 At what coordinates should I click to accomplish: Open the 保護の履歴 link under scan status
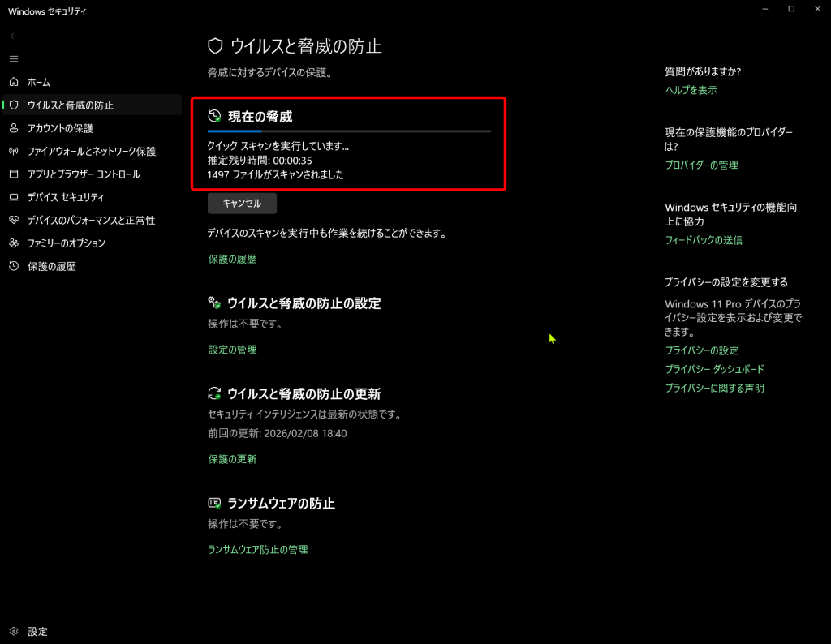[232, 260]
